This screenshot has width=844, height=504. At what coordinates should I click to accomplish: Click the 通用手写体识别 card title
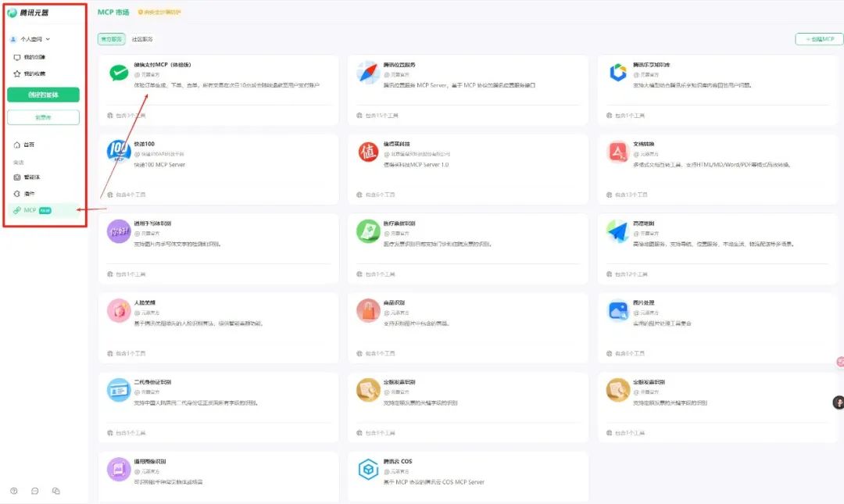[153, 223]
